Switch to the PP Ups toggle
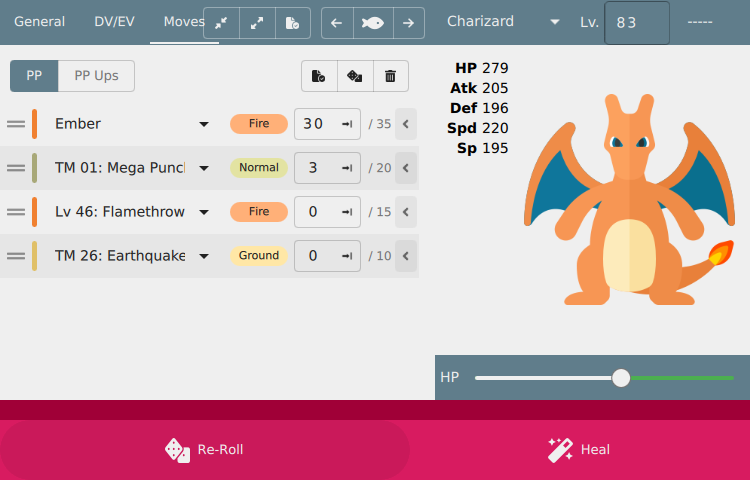The image size is (750, 480). coord(97,76)
